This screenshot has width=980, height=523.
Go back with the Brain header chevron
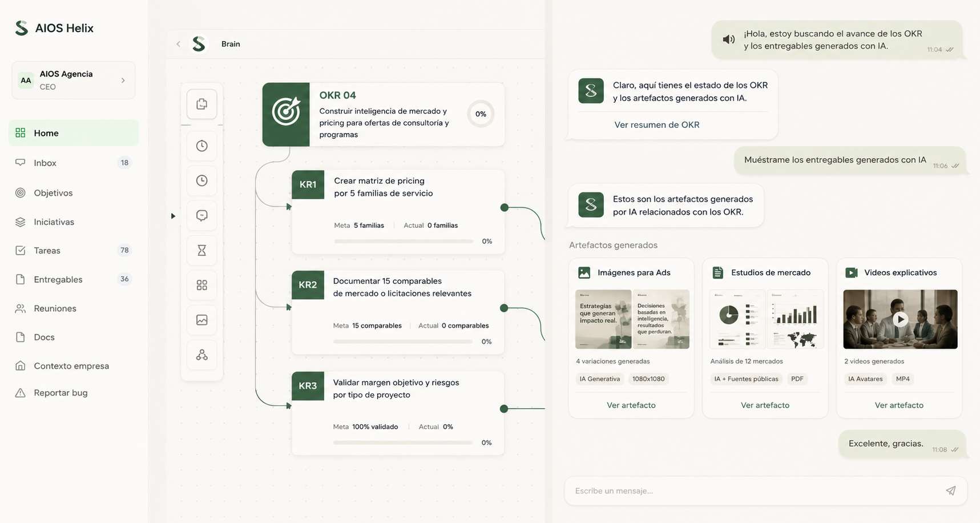click(179, 44)
